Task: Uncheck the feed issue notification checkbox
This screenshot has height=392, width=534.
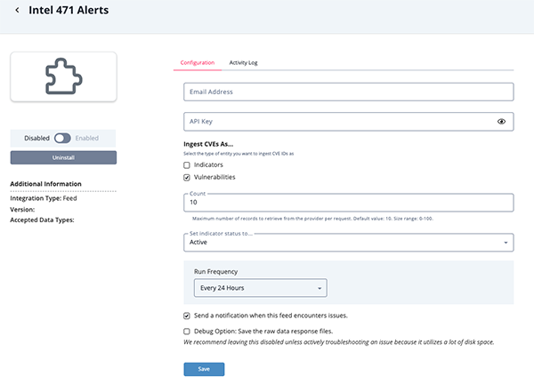Action: [187, 316]
